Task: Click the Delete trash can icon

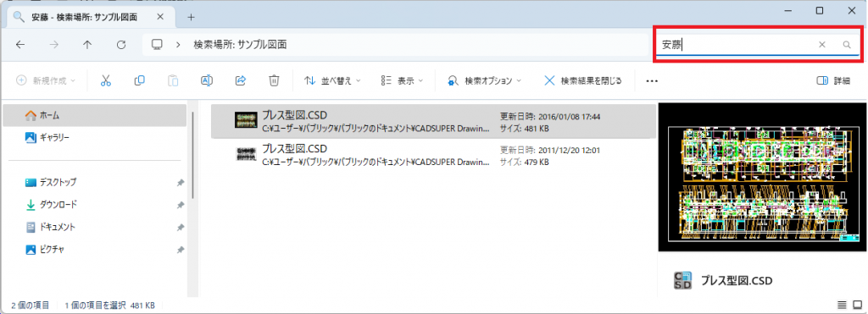Action: coord(274,80)
